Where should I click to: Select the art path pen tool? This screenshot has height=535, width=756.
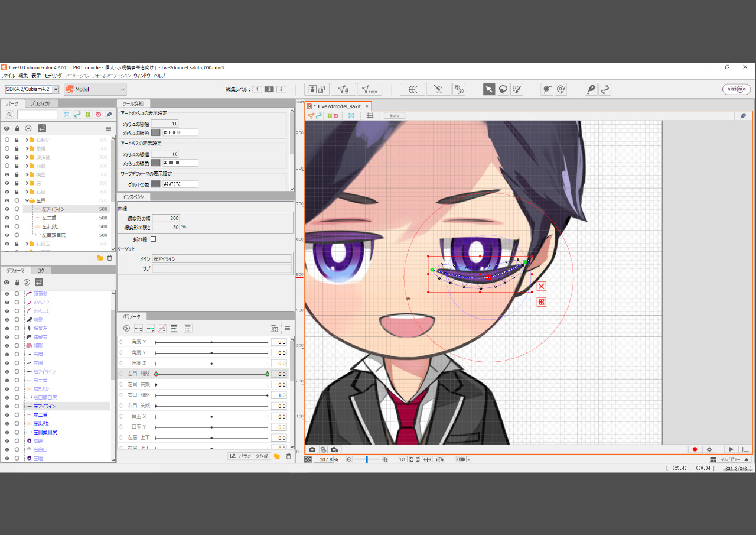591,89
